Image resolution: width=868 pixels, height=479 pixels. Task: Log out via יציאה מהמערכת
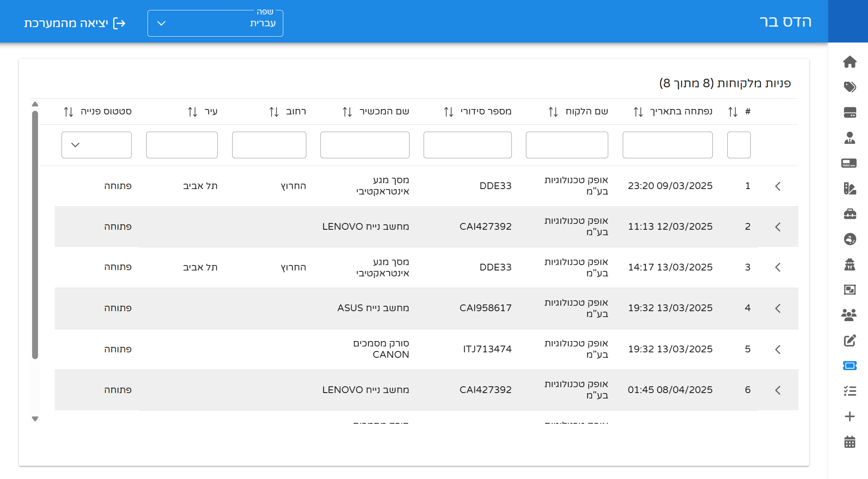tap(75, 23)
